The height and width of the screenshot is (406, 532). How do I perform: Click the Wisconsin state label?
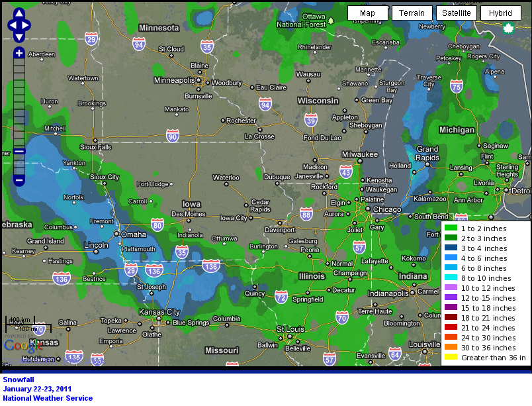pyautogui.click(x=318, y=101)
